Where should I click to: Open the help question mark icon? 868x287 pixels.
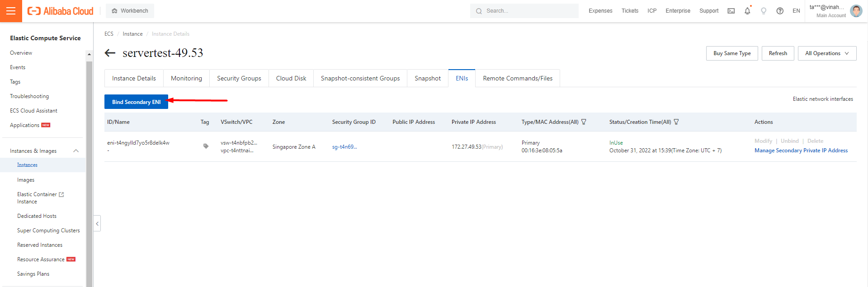780,11
